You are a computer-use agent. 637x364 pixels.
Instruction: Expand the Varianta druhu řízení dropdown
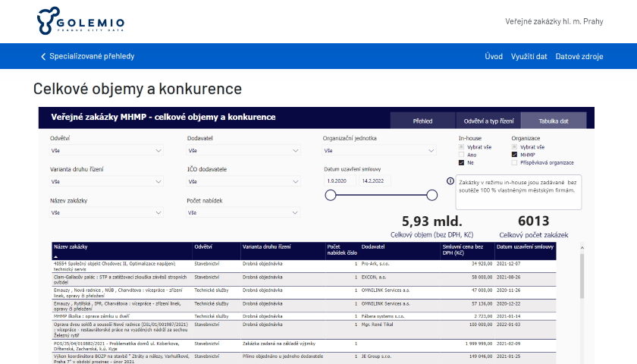pyautogui.click(x=106, y=181)
